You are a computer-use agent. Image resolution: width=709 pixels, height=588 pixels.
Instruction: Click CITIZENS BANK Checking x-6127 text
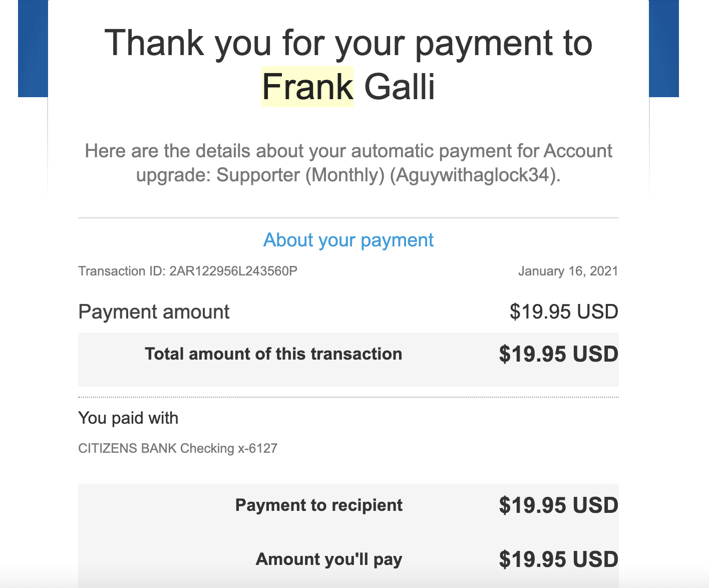[x=178, y=448]
